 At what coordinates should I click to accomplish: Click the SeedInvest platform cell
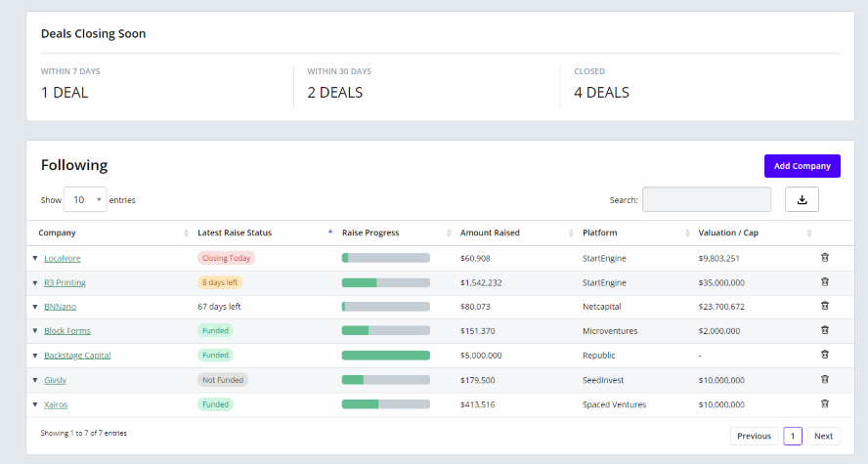603,380
